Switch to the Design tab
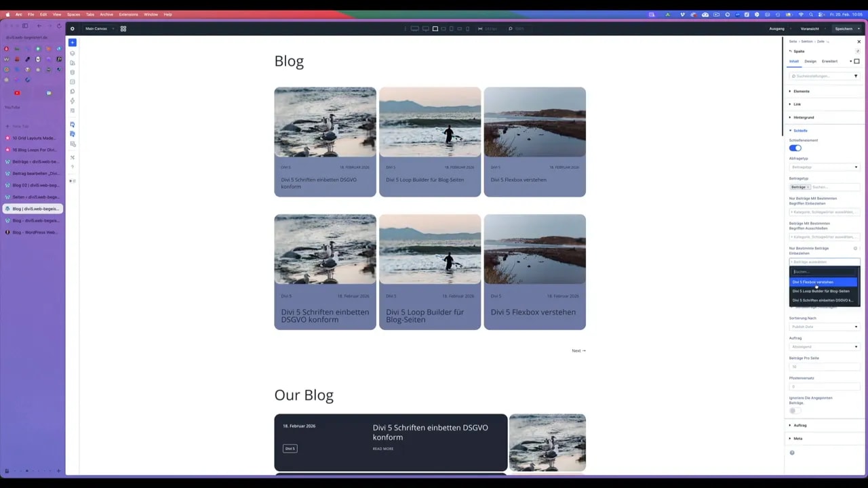The image size is (868, 488). point(810,61)
